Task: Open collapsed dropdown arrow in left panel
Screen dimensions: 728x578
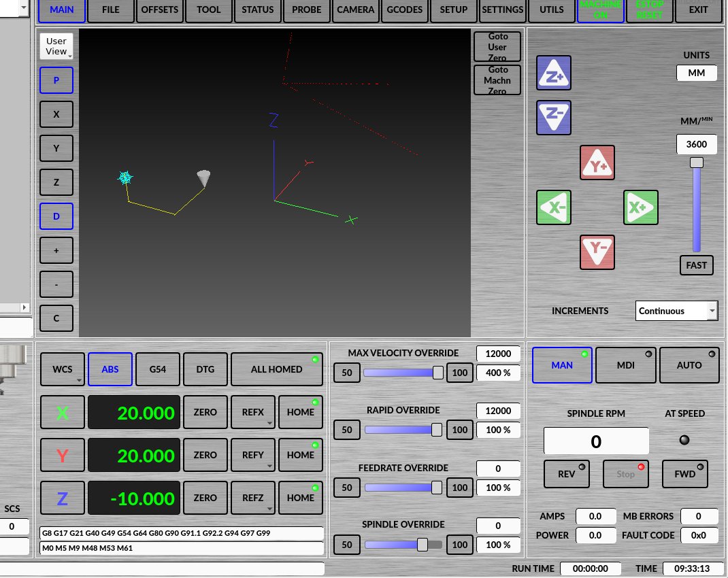Action: click(x=24, y=7)
